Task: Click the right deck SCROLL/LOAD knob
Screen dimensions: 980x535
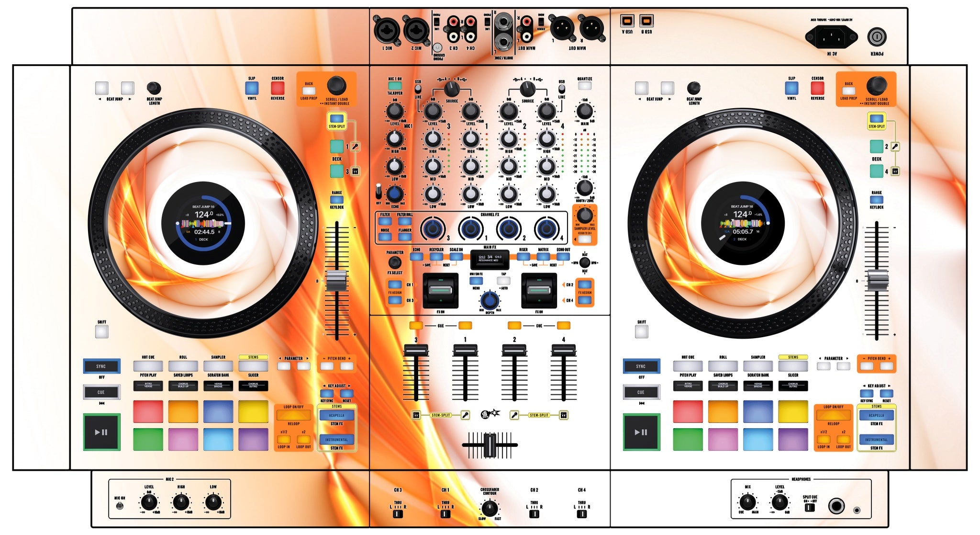Action: coord(876,86)
